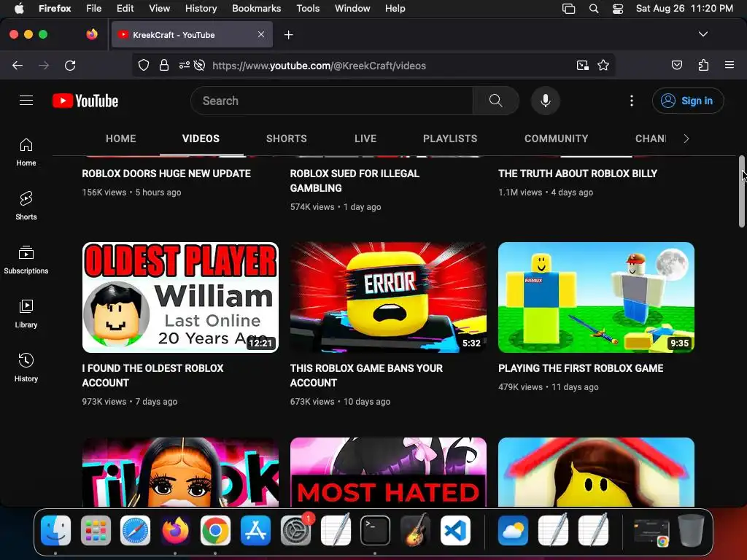747x560 pixels.
Task: Click the Sign in button
Action: (x=688, y=101)
